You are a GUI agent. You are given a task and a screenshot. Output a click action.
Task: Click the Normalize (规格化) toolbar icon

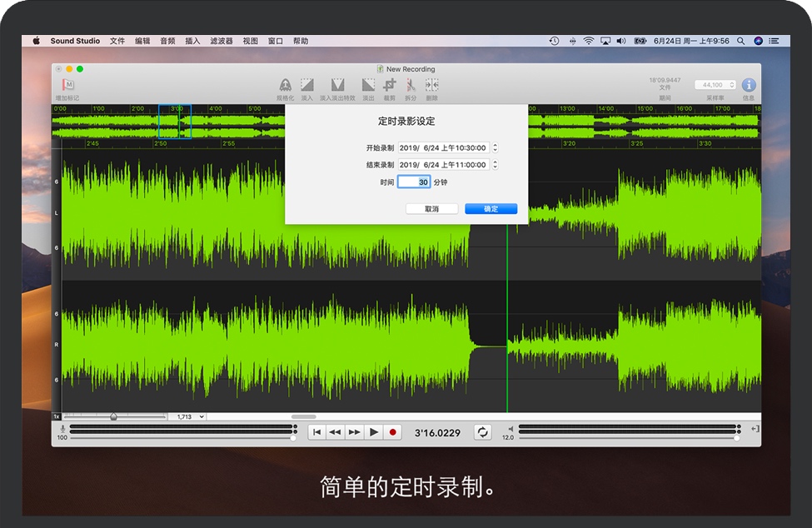285,85
